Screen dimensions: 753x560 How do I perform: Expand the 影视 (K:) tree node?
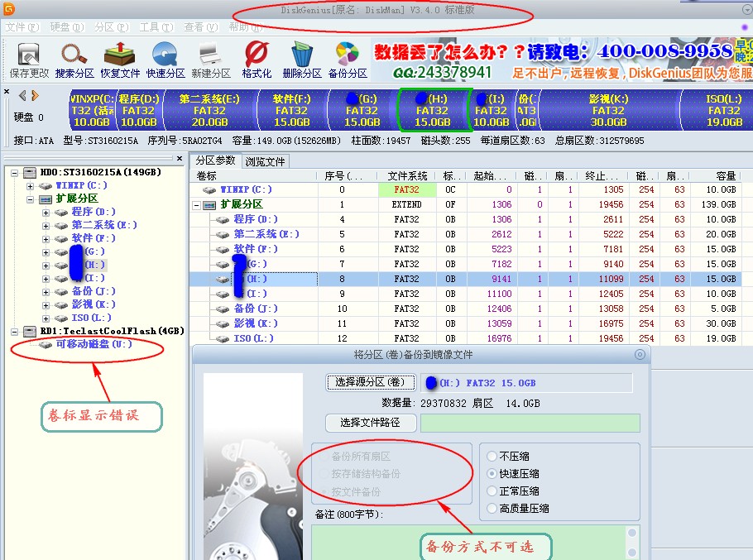[x=46, y=305]
